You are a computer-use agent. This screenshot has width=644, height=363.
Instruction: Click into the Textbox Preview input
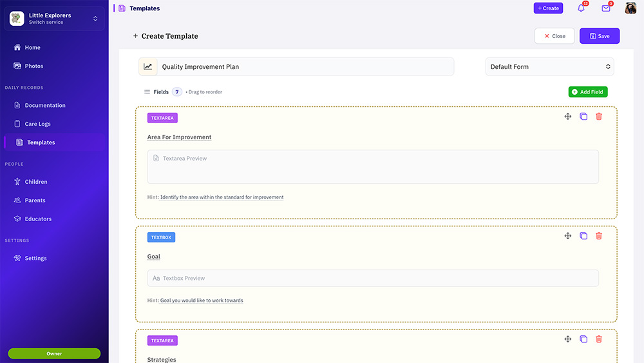tap(373, 278)
